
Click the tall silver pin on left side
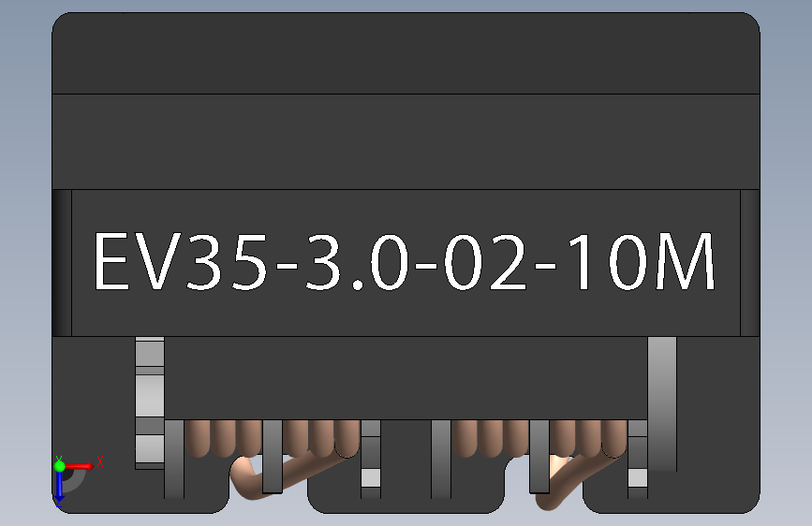150,402
